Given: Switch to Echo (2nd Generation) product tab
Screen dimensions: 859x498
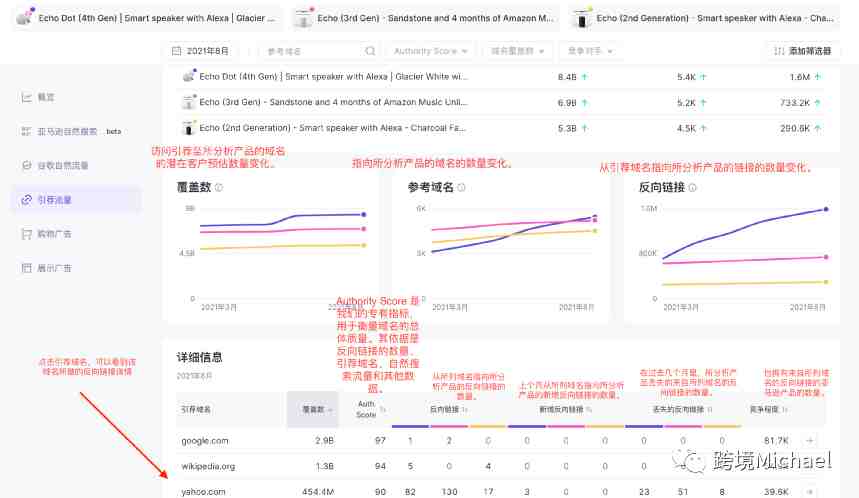Looking at the screenshot, I should [714, 18].
